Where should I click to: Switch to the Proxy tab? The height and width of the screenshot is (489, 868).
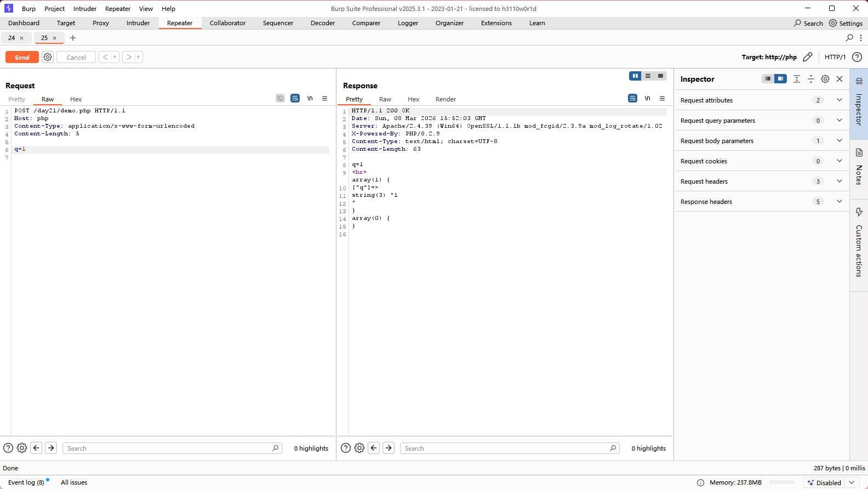pos(101,23)
